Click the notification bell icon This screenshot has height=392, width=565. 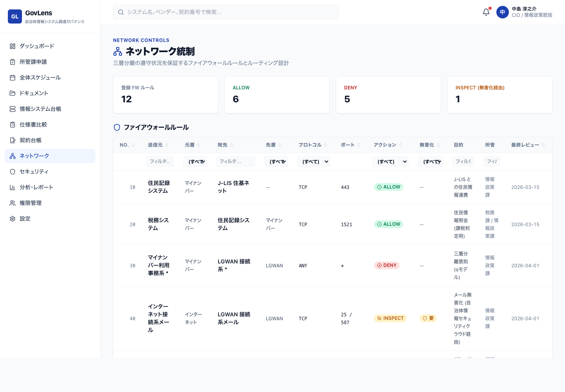click(x=486, y=12)
